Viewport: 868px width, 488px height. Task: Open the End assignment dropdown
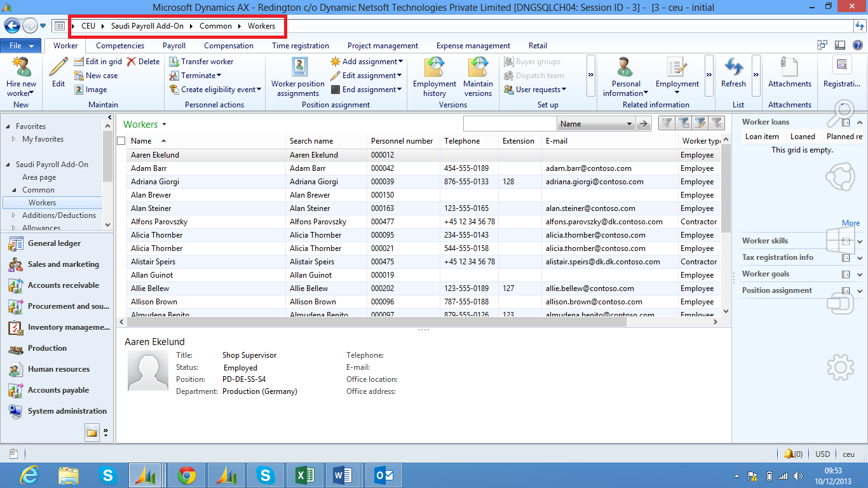pos(367,90)
